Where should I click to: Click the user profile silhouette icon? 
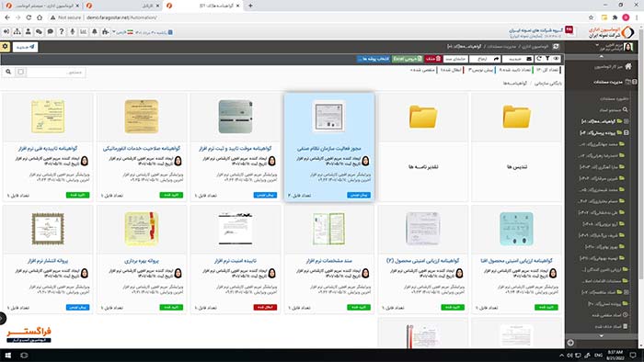28,31
